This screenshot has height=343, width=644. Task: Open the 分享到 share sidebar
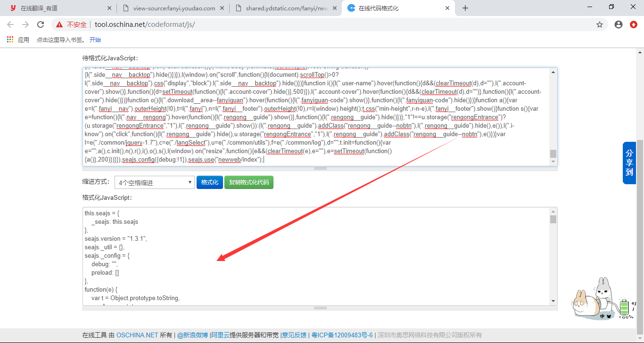(629, 163)
